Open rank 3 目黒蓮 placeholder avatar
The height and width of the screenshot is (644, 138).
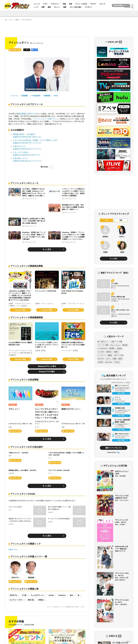point(105,245)
